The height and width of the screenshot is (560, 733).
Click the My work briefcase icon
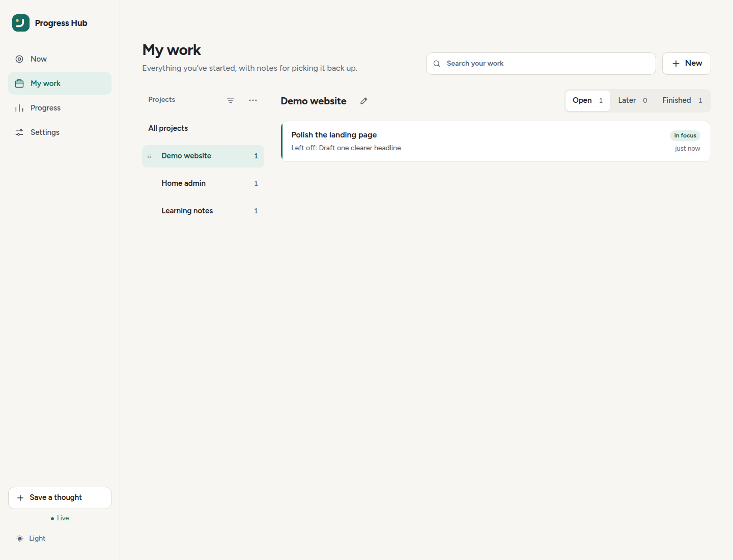19,83
